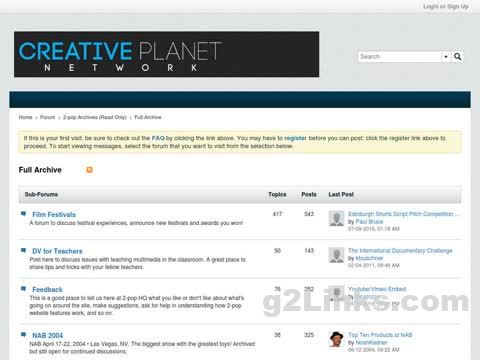Screen dimensions: 480x360
Task: Click the Feedback forum status icon
Action: click(x=23, y=289)
